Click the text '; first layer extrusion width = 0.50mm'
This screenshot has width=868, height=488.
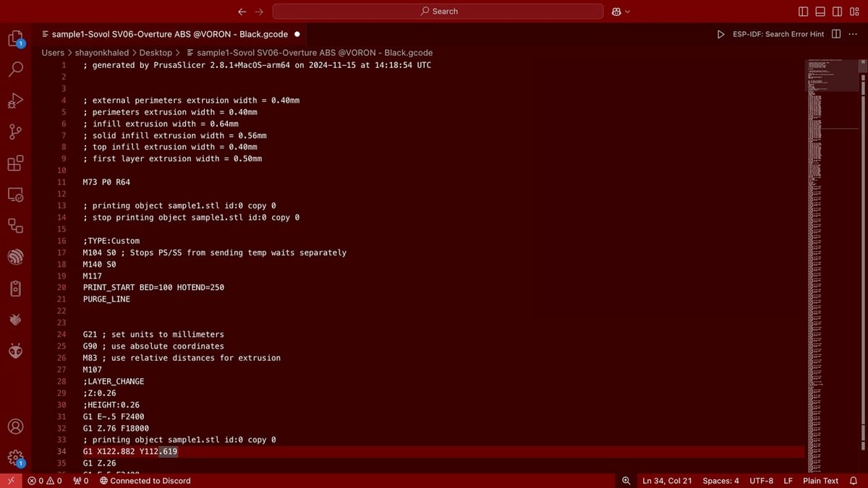tap(172, 158)
